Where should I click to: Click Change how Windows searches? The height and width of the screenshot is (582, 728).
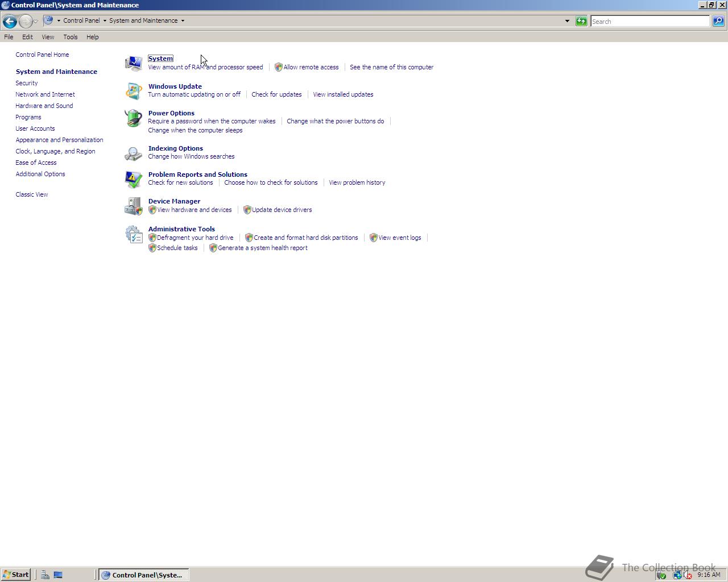[x=191, y=156]
